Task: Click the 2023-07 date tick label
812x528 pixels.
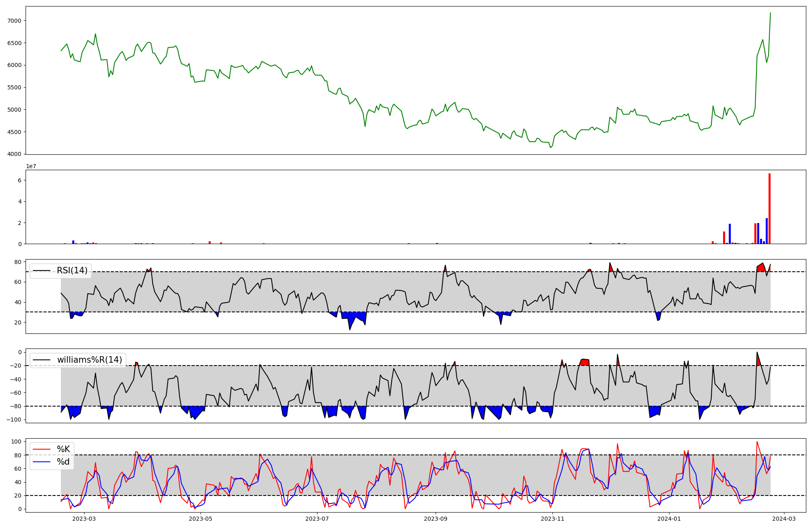Action: click(x=317, y=519)
